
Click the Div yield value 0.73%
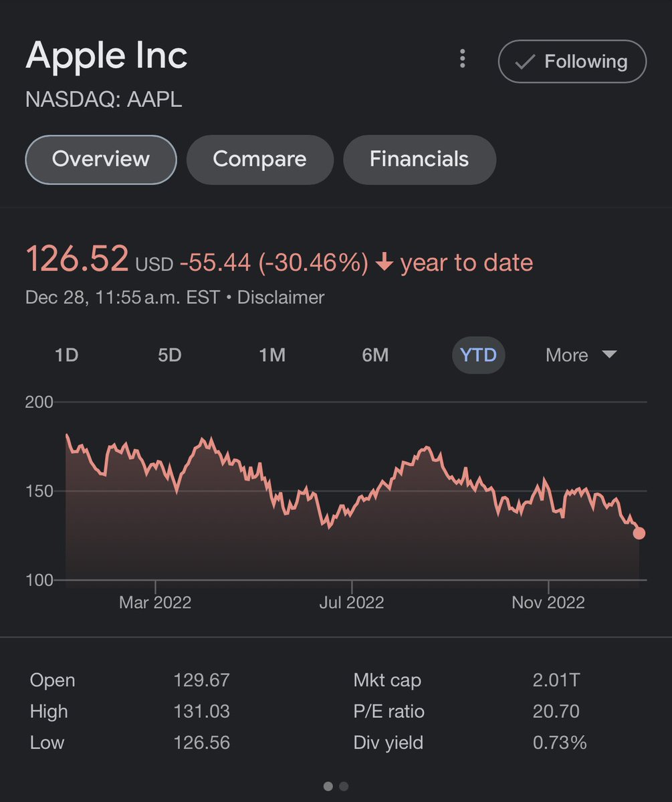tap(560, 743)
